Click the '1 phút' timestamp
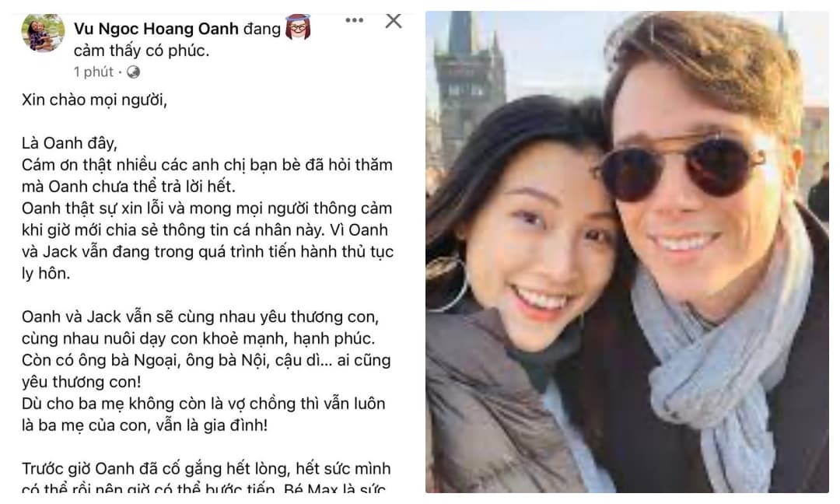The height and width of the screenshot is (504, 840). coord(93,72)
